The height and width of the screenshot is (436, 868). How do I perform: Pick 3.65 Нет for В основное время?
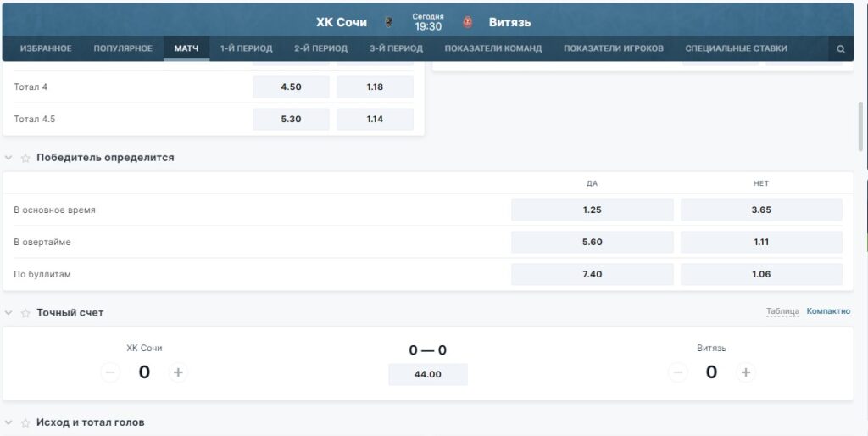point(762,210)
